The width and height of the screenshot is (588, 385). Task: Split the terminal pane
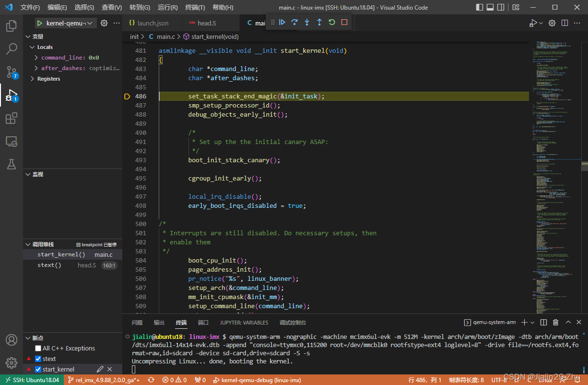click(x=543, y=322)
